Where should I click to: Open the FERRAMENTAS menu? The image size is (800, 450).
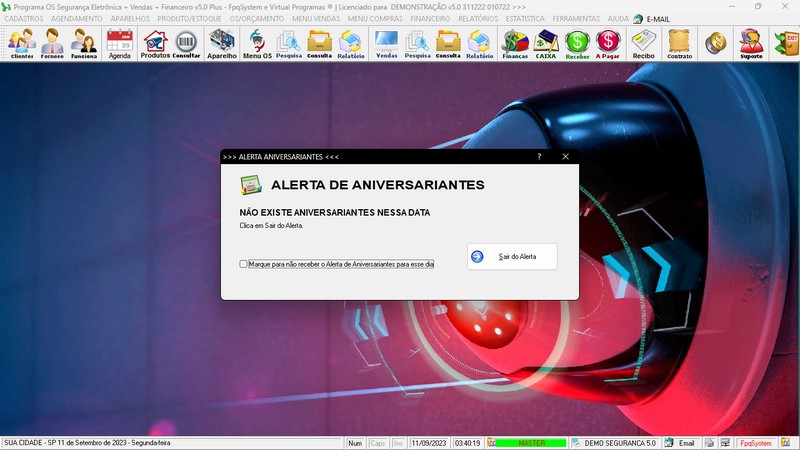pyautogui.click(x=576, y=18)
